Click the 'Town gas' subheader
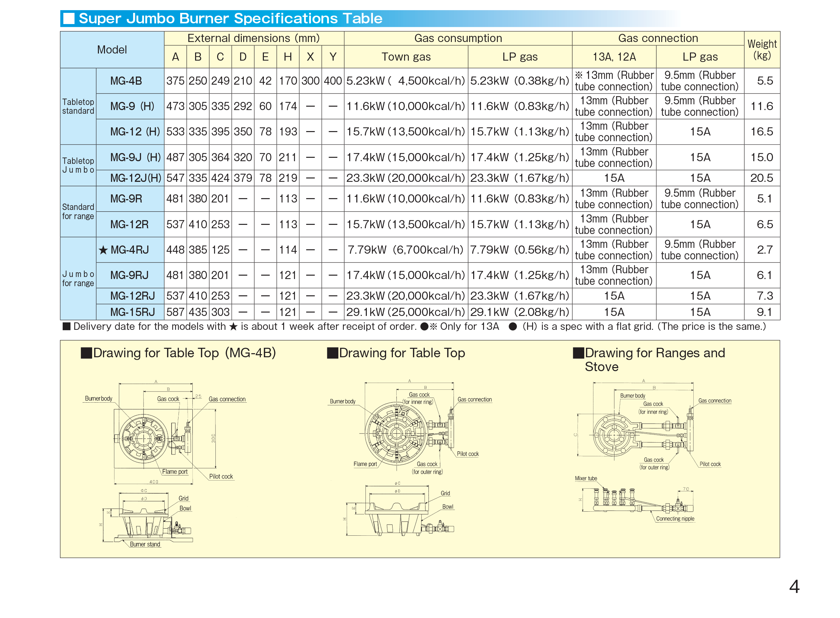 (x=406, y=57)
